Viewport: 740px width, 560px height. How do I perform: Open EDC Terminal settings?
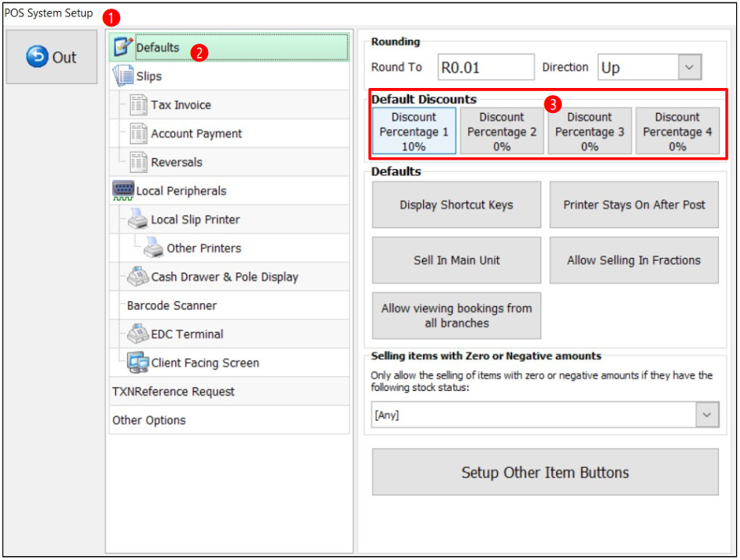pyautogui.click(x=229, y=334)
